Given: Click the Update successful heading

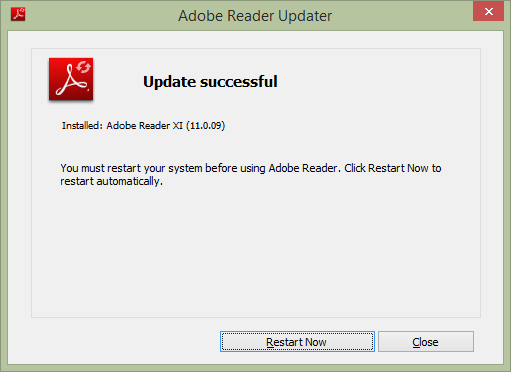Looking at the screenshot, I should coord(210,82).
